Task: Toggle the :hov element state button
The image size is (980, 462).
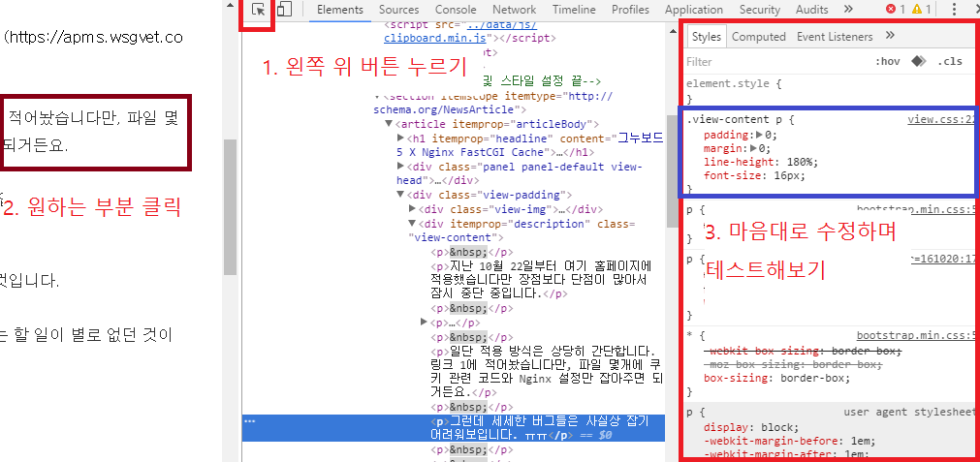Action: (887, 61)
